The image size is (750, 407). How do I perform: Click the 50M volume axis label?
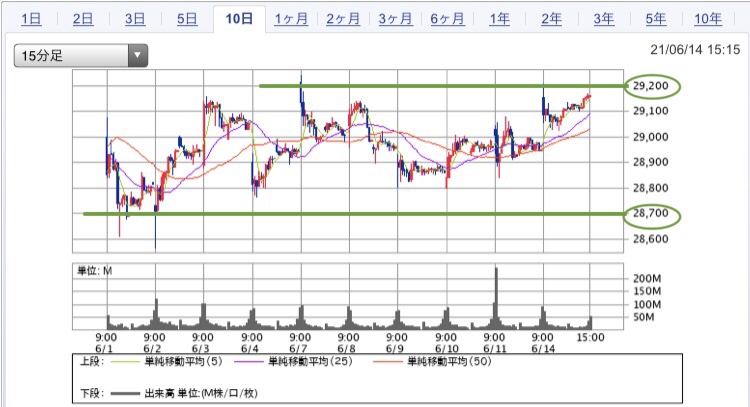[643, 317]
